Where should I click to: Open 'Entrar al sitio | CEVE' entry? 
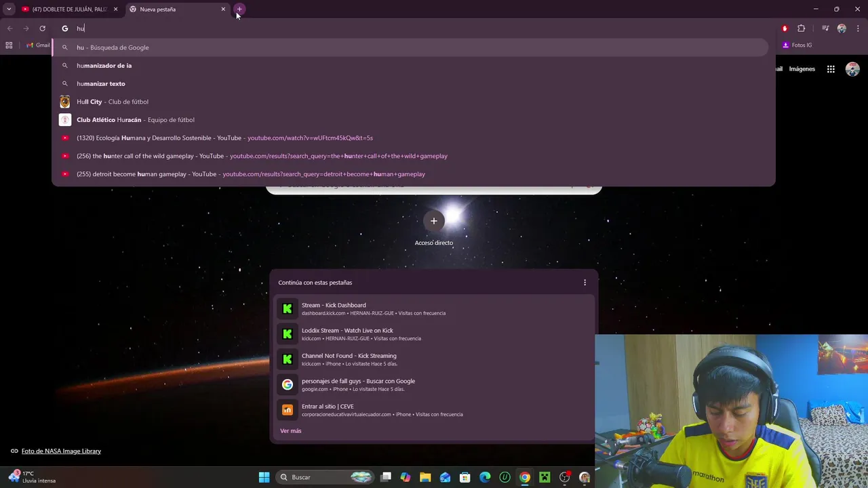tap(434, 410)
